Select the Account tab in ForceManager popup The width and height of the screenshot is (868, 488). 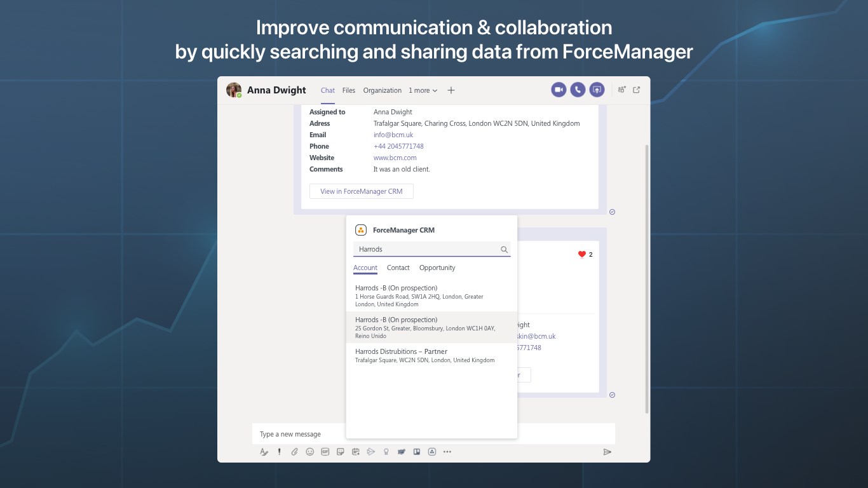[365, 268]
